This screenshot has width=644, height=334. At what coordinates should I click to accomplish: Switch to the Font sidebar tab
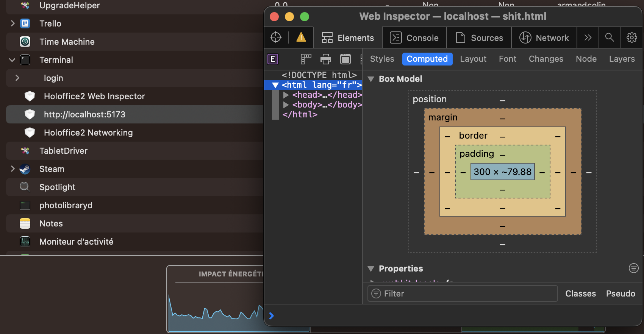coord(508,59)
